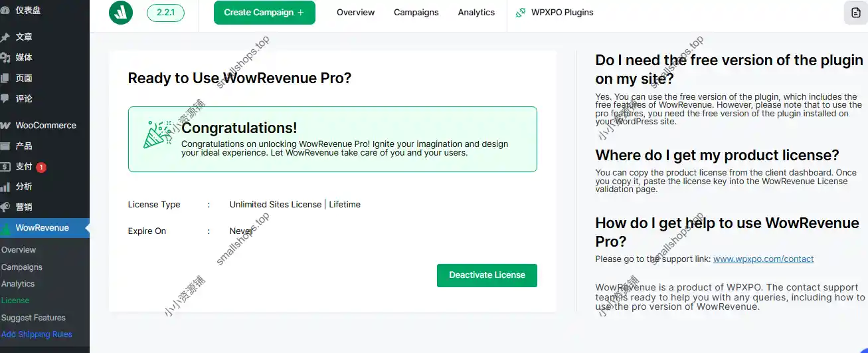Click the Woo icon beside WooCommerce
Screen dimensions: 868x353
tap(5, 126)
